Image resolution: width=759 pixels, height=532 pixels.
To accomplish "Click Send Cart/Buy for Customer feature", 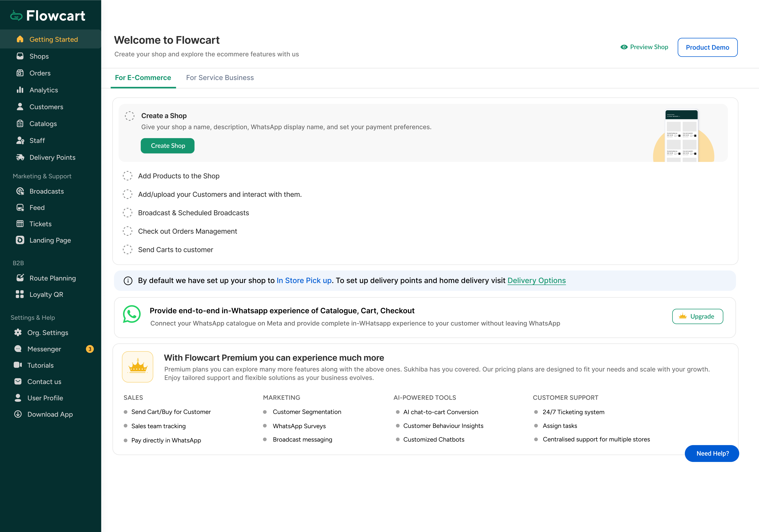I will point(171,412).
